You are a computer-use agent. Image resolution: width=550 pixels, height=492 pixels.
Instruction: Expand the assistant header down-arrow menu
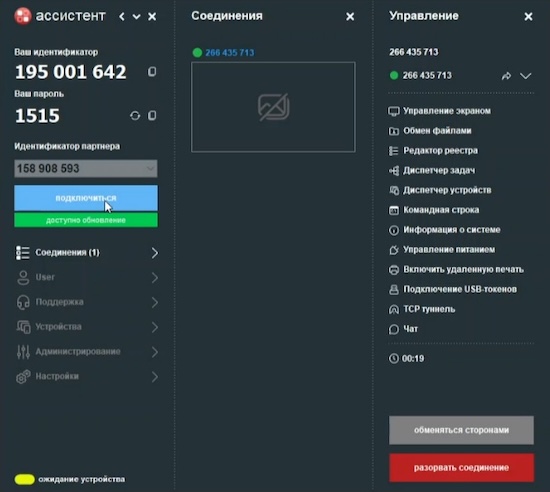click(136, 16)
